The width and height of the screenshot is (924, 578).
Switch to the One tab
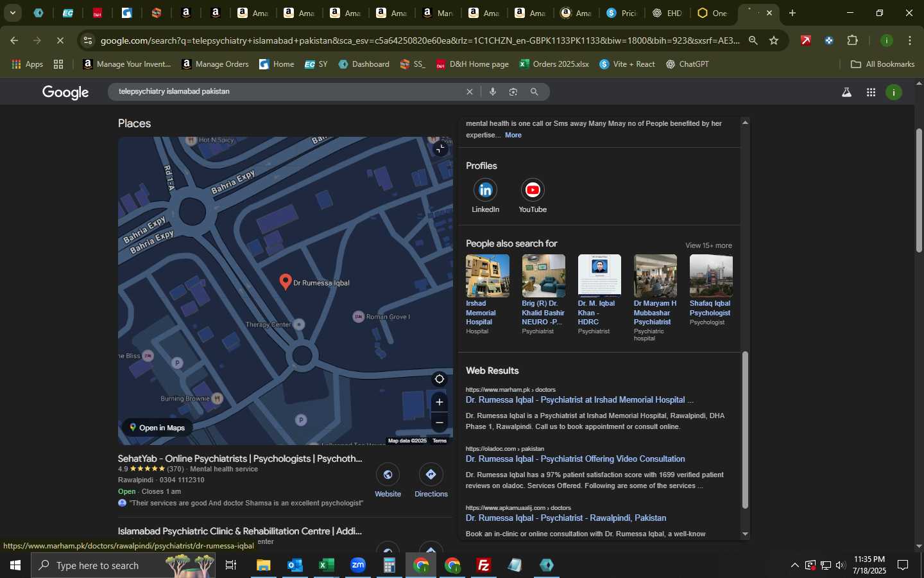point(712,13)
